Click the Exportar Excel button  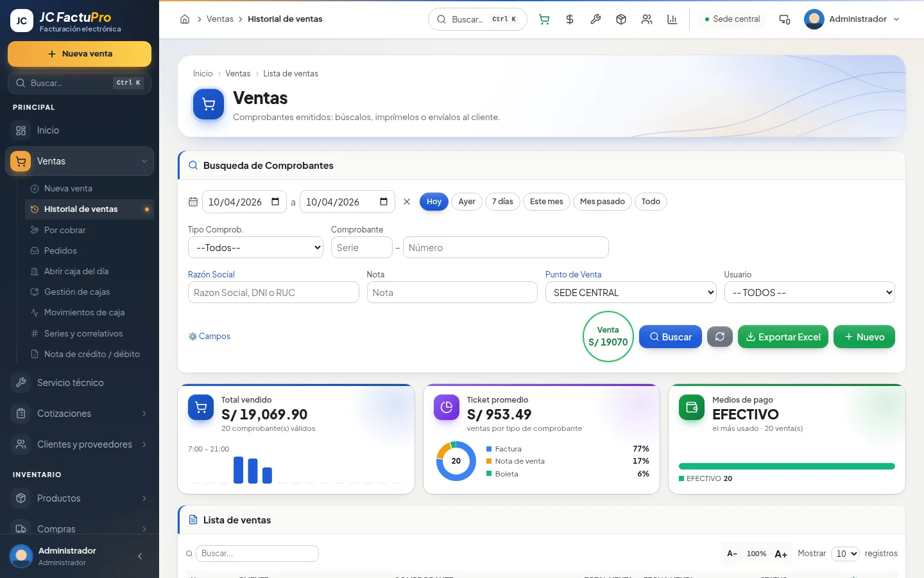(783, 337)
